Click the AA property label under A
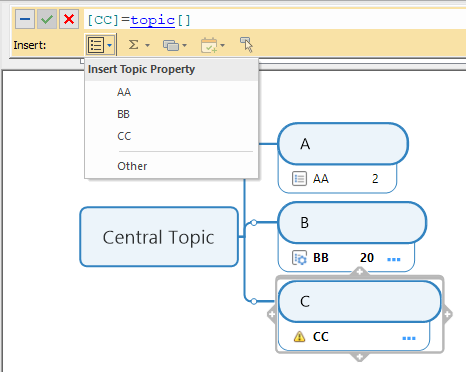The width and height of the screenshot is (466, 372). point(321,179)
